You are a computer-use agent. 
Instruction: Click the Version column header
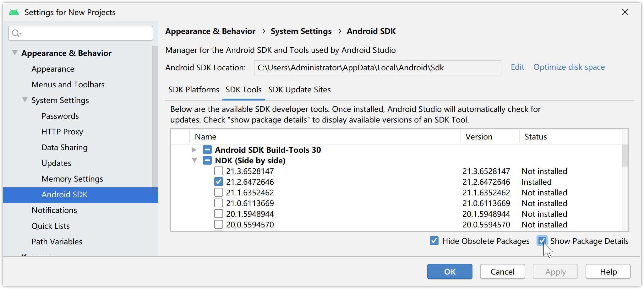click(489, 137)
